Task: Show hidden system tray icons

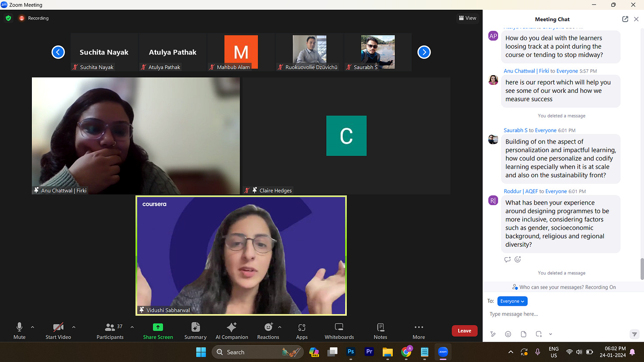Action: pos(510,352)
